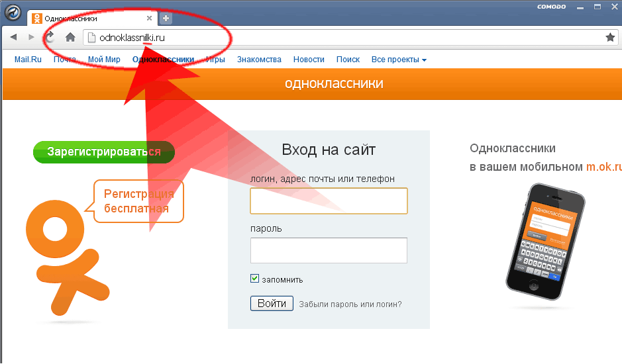
Task: Click the Войти button
Action: 272,303
